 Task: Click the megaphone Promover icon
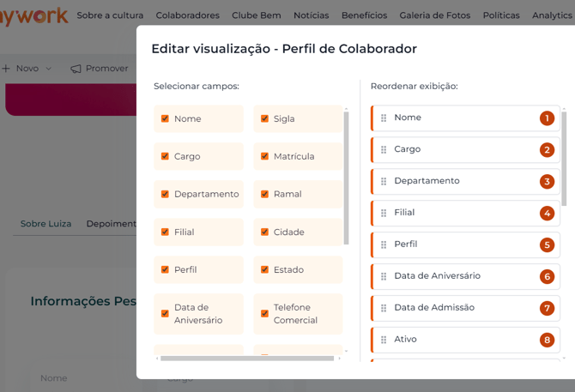tap(76, 69)
